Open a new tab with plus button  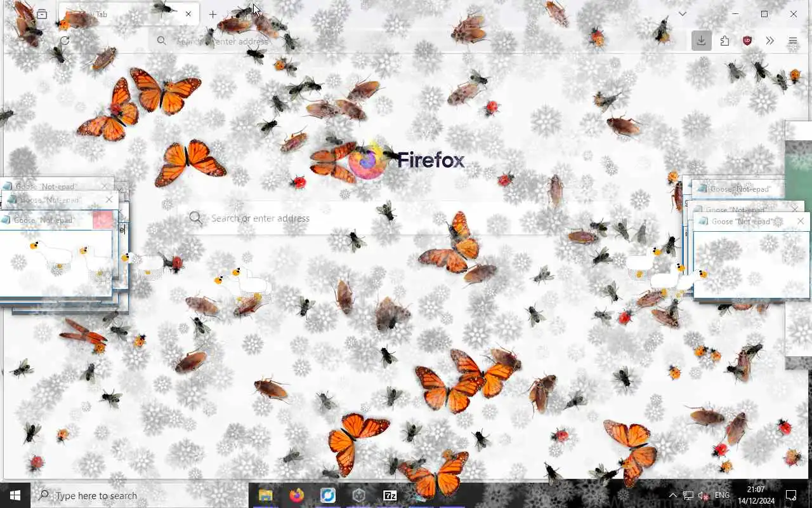213,14
